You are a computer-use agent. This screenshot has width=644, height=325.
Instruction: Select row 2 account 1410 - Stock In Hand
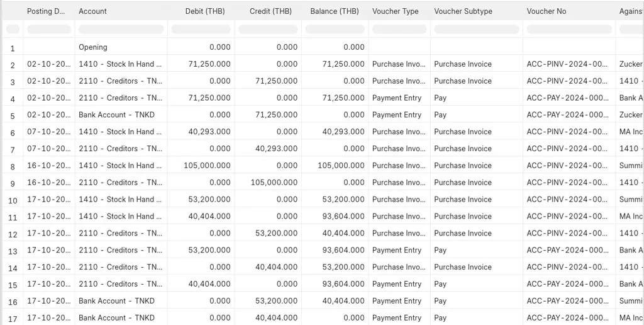pos(120,64)
